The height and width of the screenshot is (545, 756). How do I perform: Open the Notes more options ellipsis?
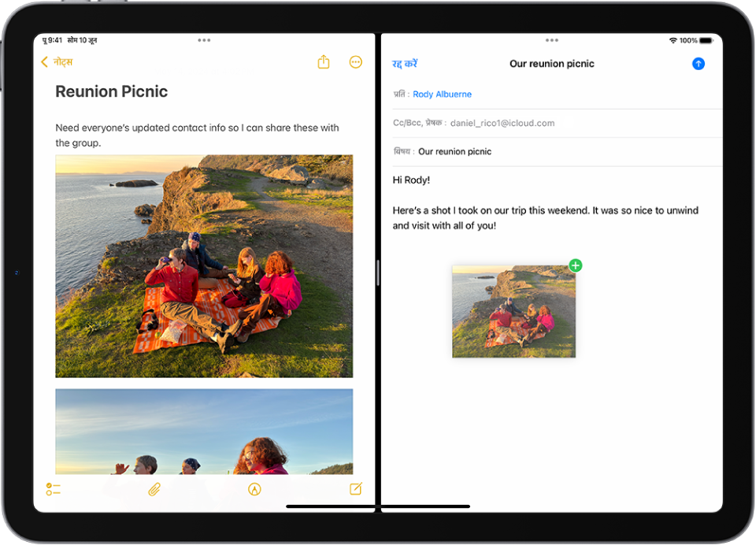click(355, 61)
